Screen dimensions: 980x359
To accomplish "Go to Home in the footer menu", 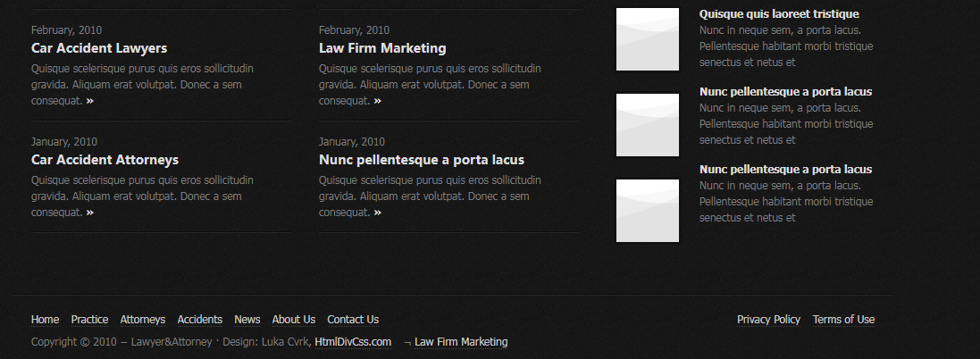I will (45, 320).
